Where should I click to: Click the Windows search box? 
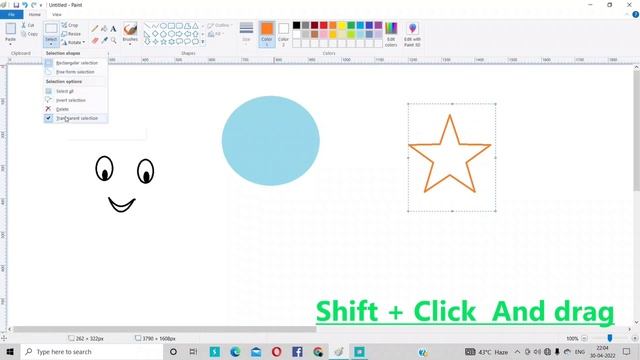coord(92,352)
